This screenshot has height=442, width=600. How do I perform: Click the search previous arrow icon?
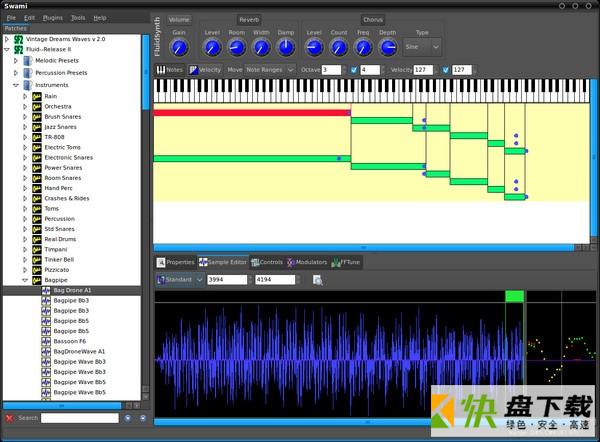[128, 418]
